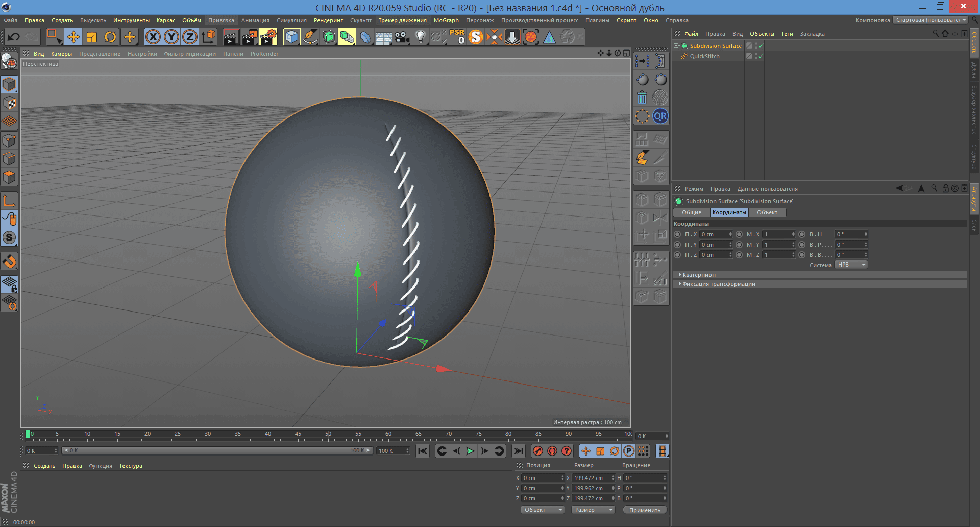Toggle Z axis lock
980x527 pixels.
pyautogui.click(x=190, y=37)
